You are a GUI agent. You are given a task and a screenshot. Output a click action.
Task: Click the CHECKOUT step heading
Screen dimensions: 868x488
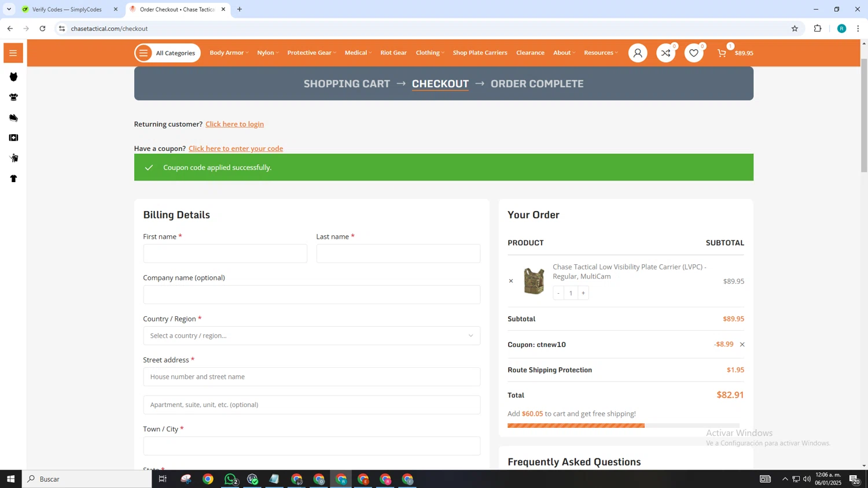pos(440,84)
